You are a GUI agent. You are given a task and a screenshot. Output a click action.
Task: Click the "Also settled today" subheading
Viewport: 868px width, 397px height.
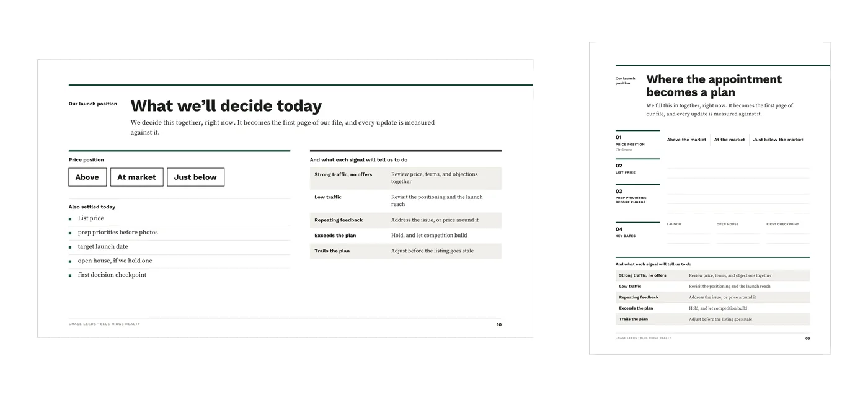pyautogui.click(x=92, y=207)
